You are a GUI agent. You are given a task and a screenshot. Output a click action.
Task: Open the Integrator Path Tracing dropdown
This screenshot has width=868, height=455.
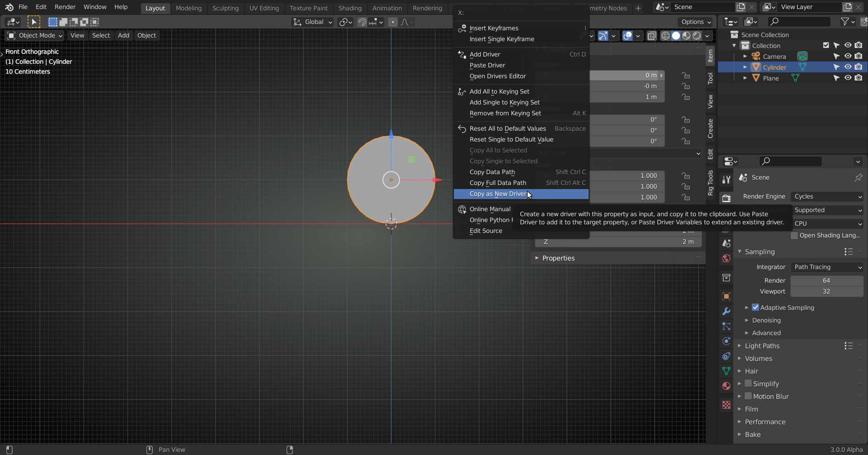point(827,267)
